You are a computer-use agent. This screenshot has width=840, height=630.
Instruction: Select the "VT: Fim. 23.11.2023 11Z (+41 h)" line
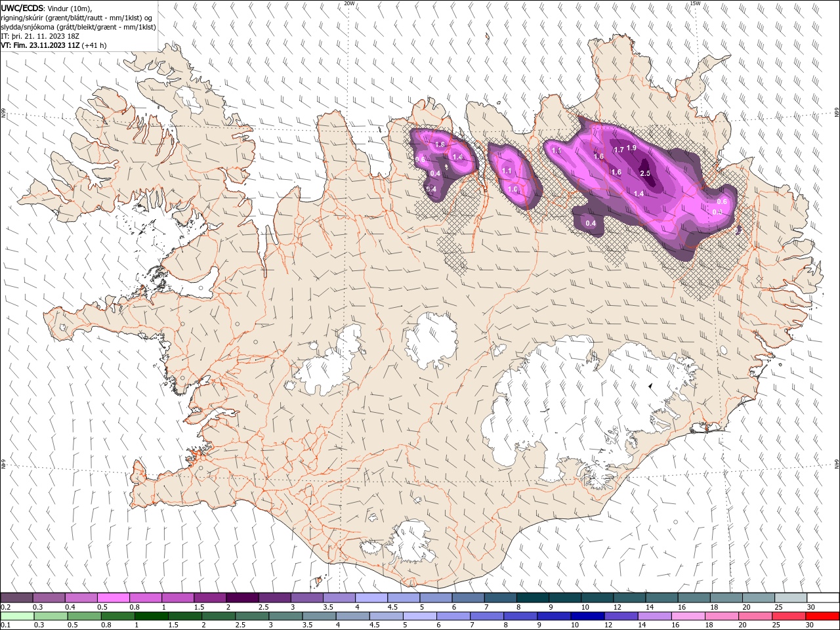54,45
